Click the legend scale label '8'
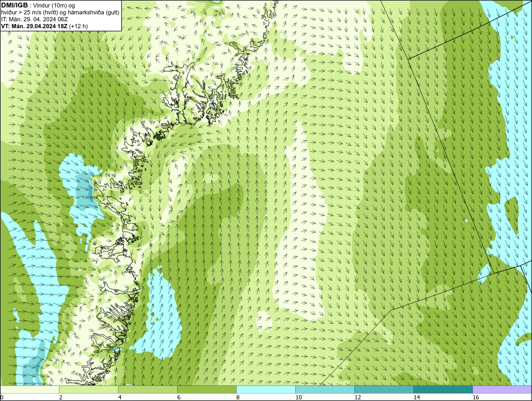 coord(238,397)
